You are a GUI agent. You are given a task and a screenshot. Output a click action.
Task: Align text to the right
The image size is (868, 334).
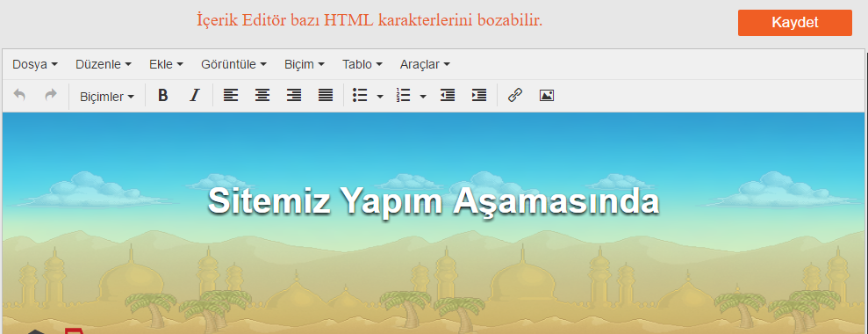click(x=294, y=96)
